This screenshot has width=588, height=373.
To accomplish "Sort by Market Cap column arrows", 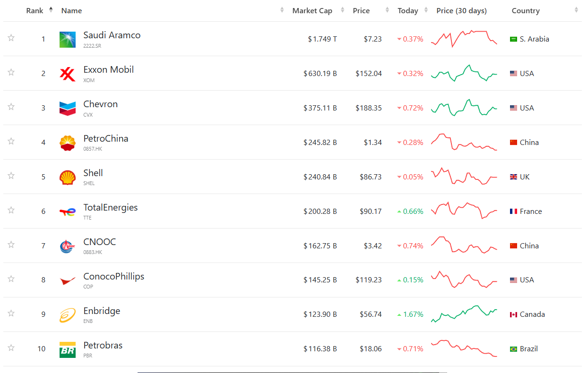I will click(x=343, y=10).
